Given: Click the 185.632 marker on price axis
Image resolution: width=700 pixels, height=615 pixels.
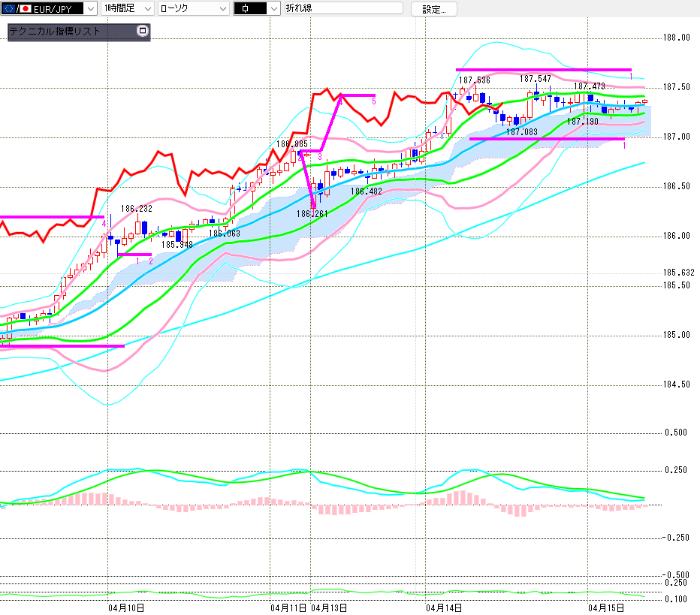Looking at the screenshot, I should pyautogui.click(x=678, y=273).
